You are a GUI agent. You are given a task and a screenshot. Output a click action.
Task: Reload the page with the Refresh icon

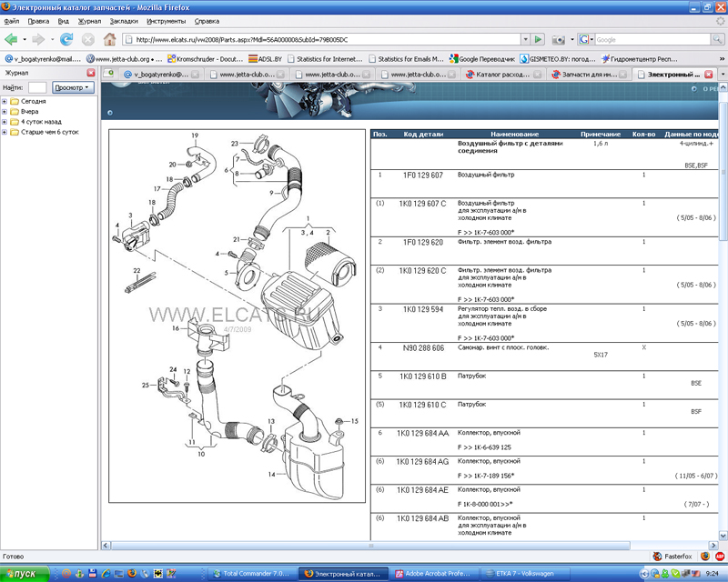66,39
